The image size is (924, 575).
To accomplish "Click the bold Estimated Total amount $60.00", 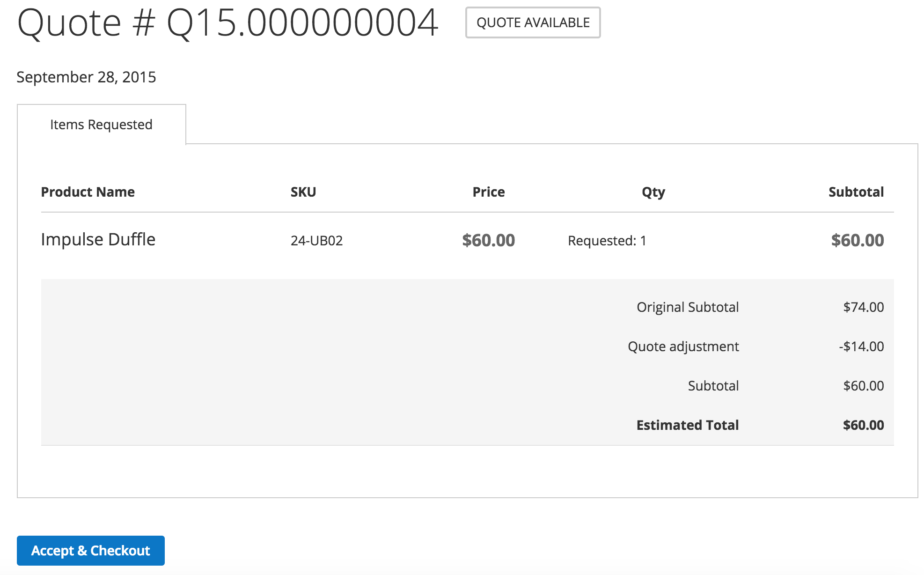I will click(863, 425).
